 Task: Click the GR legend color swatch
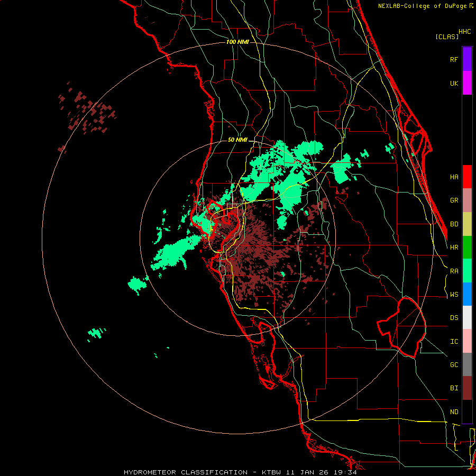point(467,200)
